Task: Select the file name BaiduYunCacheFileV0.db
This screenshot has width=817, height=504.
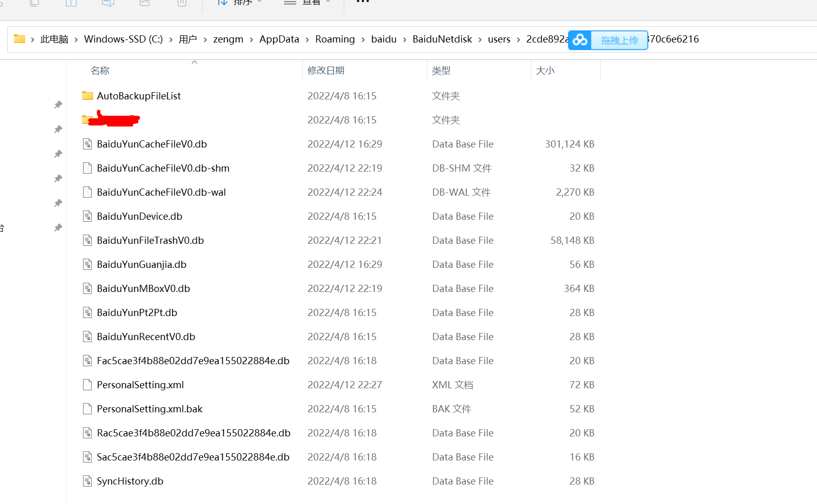Action: click(152, 144)
